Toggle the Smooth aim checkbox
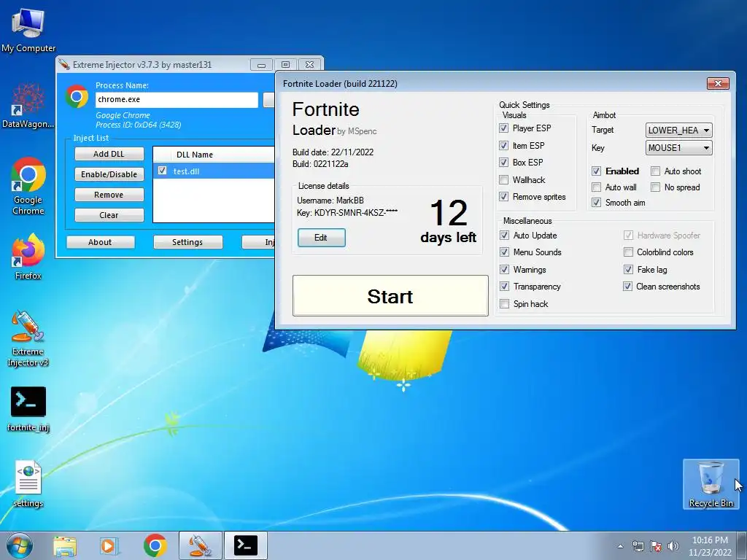The image size is (747, 560). 596,203
